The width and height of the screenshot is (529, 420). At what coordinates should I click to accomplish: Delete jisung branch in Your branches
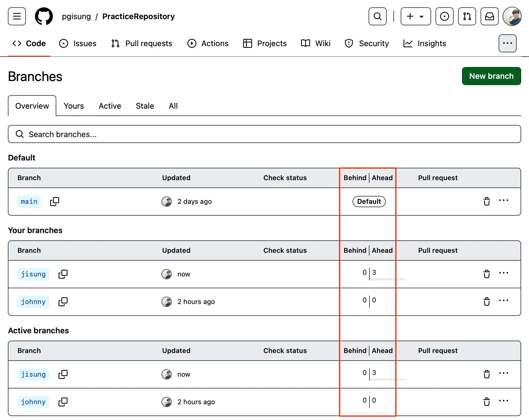tap(487, 274)
